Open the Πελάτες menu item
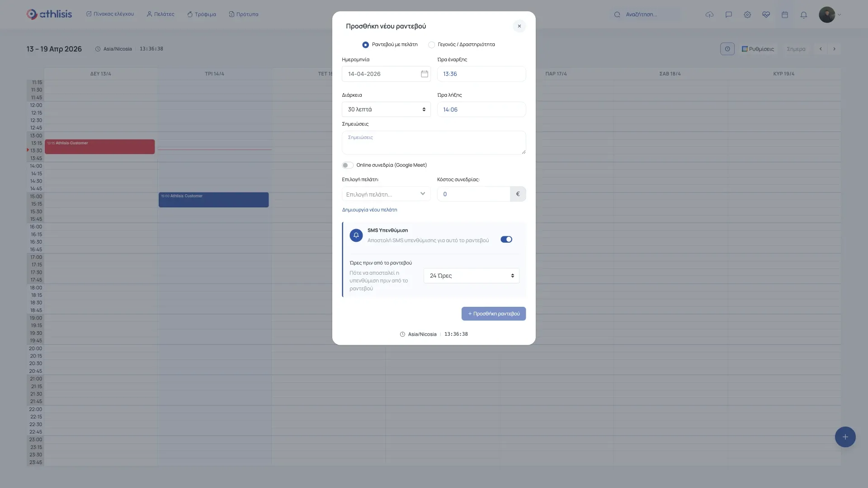868x488 pixels. click(160, 14)
